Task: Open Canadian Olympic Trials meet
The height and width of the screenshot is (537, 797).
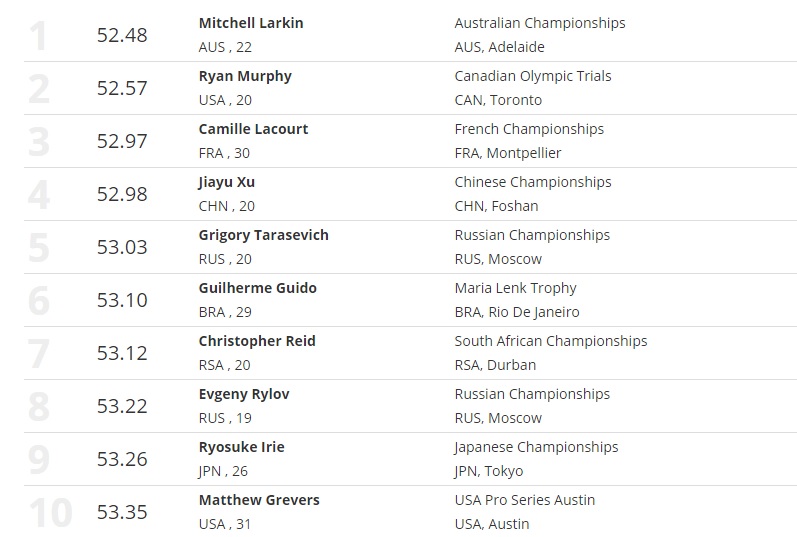Action: click(533, 76)
